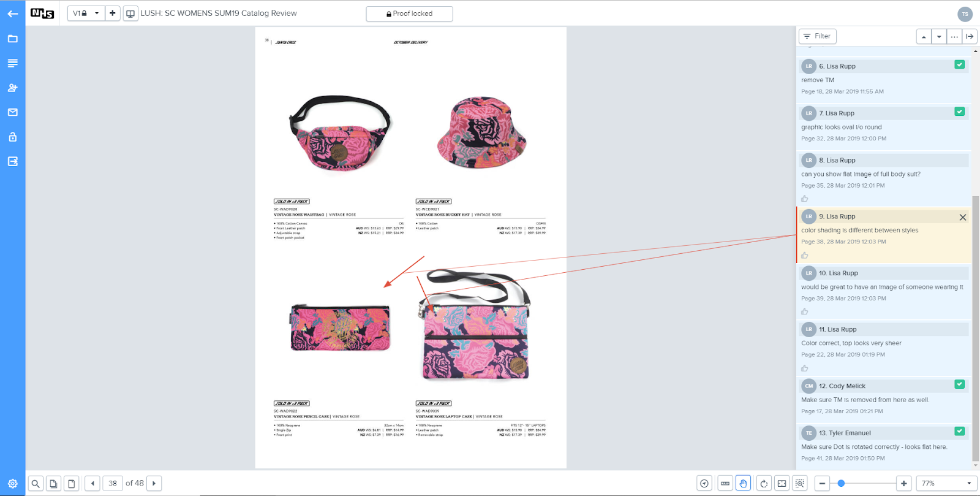The height and width of the screenshot is (496, 980).
Task: Uncheck the done checkbox on comment 6
Action: point(959,64)
